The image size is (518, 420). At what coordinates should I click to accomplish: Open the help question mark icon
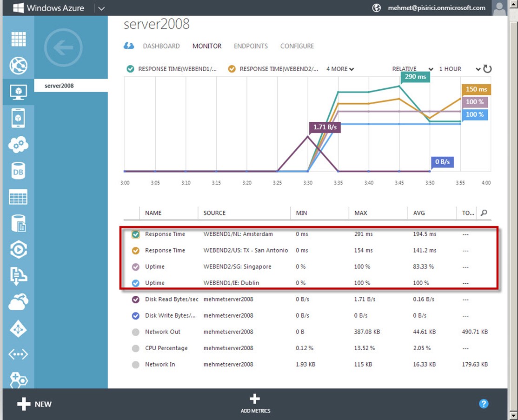[x=484, y=404]
